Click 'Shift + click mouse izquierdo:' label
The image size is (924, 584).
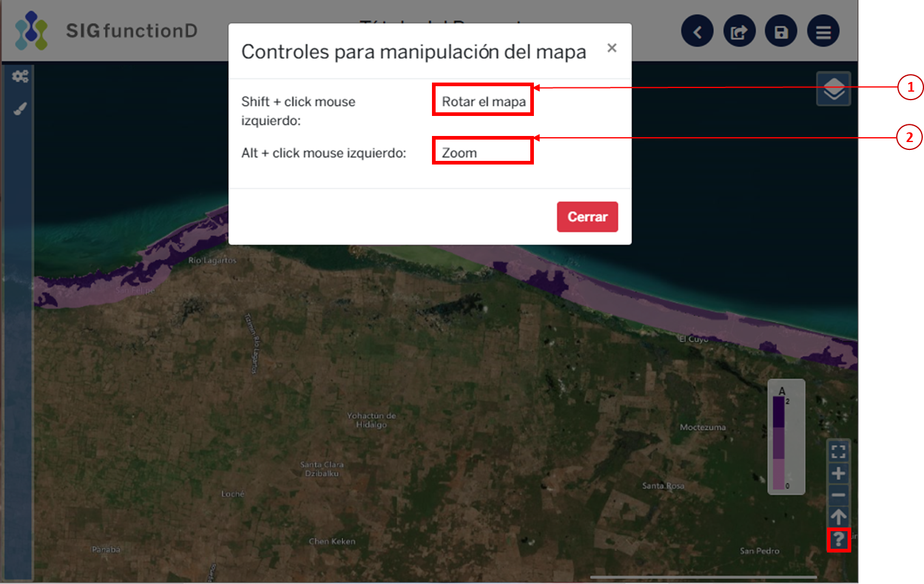[298, 111]
